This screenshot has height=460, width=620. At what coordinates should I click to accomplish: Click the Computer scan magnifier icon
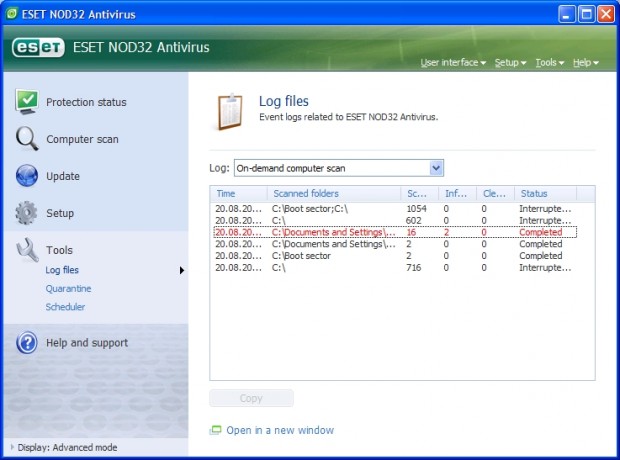(x=27, y=138)
